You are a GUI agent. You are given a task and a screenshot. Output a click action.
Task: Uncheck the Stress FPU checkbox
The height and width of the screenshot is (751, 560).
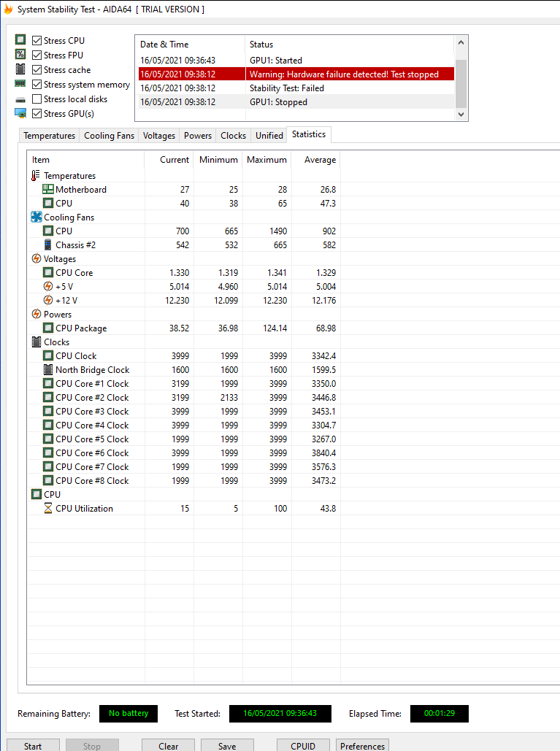pos(37,55)
